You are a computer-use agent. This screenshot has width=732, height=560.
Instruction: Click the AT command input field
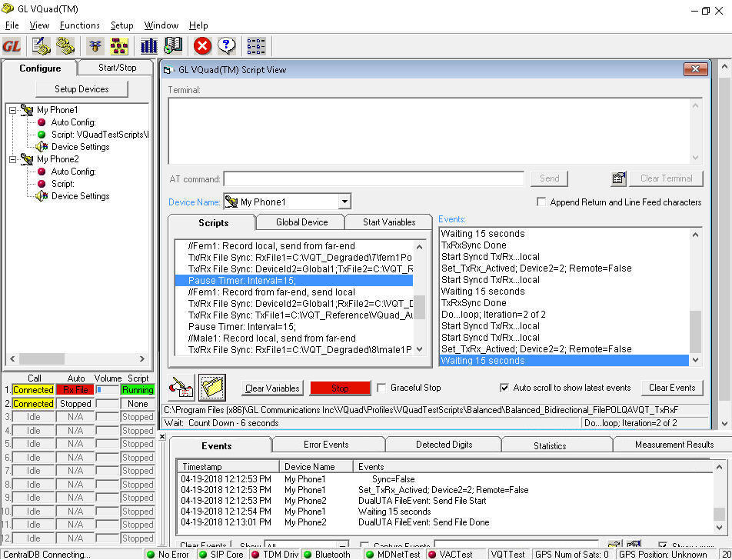tap(374, 179)
